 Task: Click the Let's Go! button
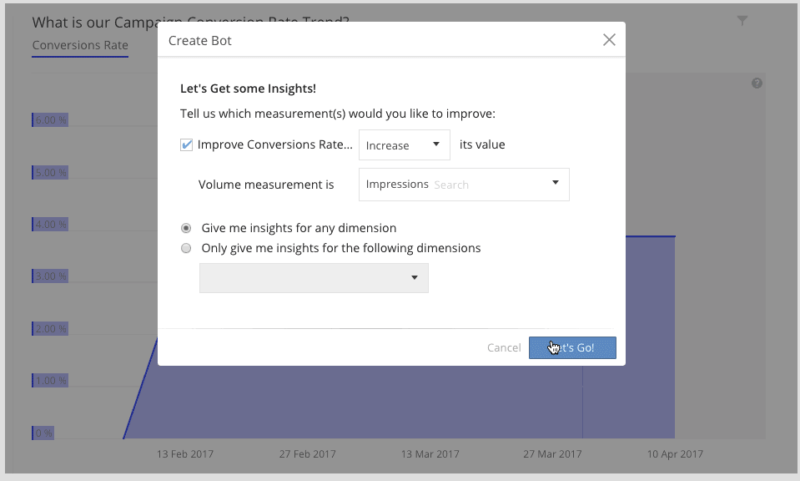point(572,348)
